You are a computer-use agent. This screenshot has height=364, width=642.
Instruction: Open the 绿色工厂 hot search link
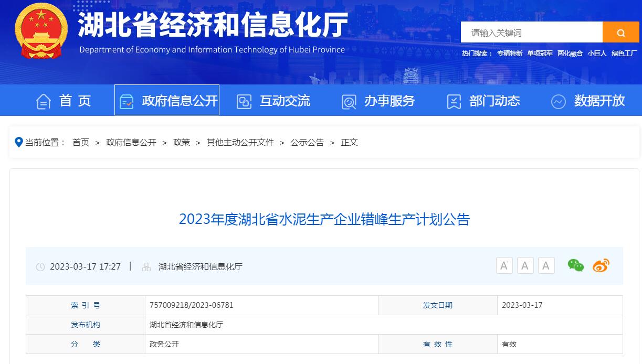tap(624, 53)
